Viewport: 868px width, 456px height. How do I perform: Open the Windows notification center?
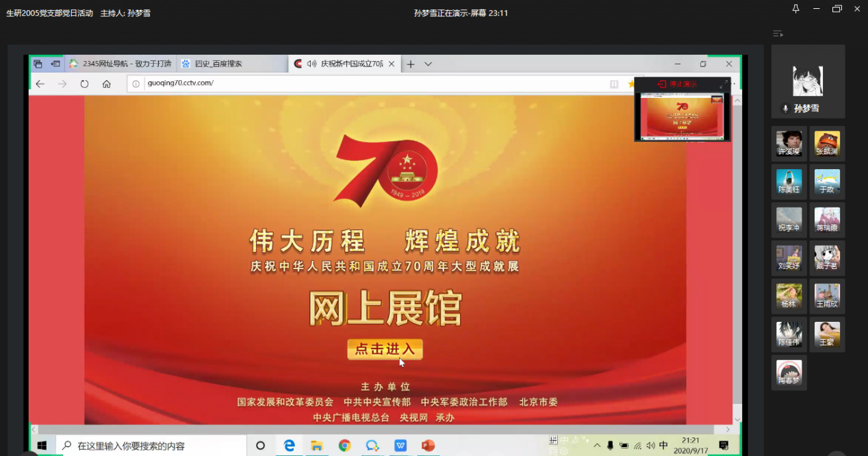724,446
